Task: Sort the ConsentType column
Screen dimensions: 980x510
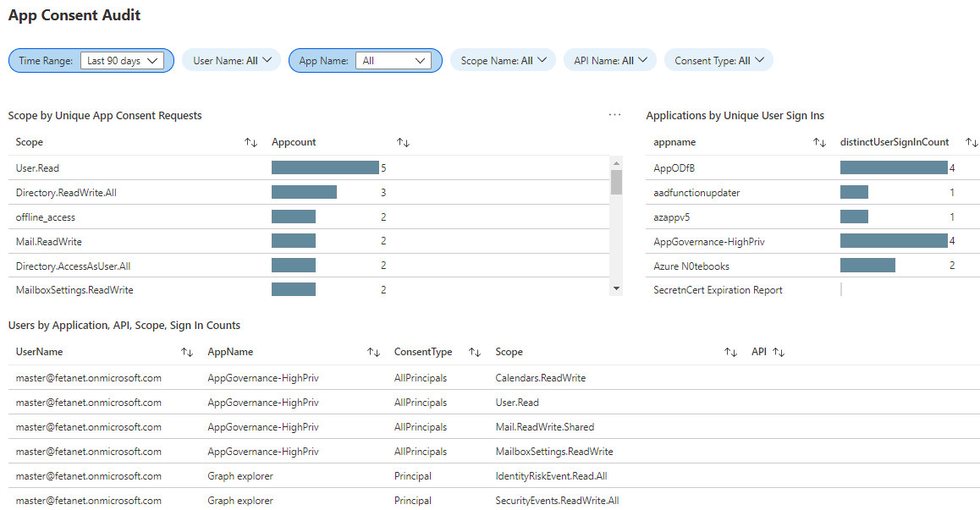Action: point(475,352)
